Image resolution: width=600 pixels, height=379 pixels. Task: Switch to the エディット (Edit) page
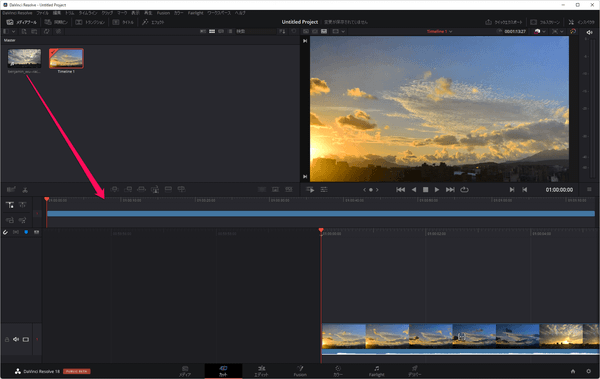click(x=261, y=371)
